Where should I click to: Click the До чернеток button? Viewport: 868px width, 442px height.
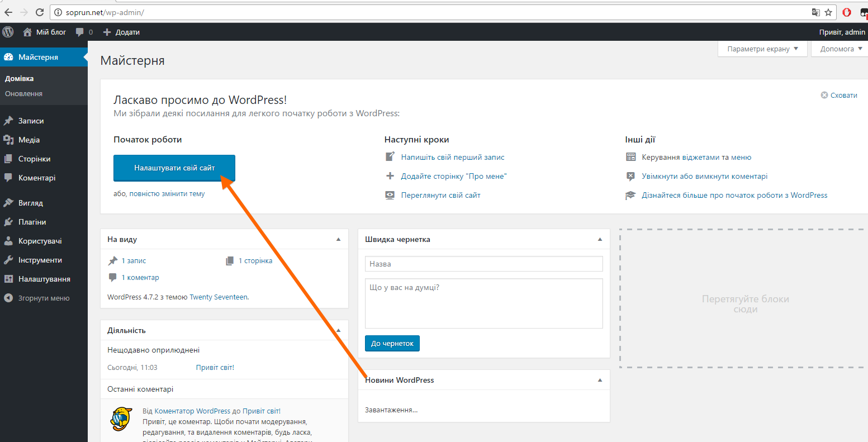tap(392, 344)
